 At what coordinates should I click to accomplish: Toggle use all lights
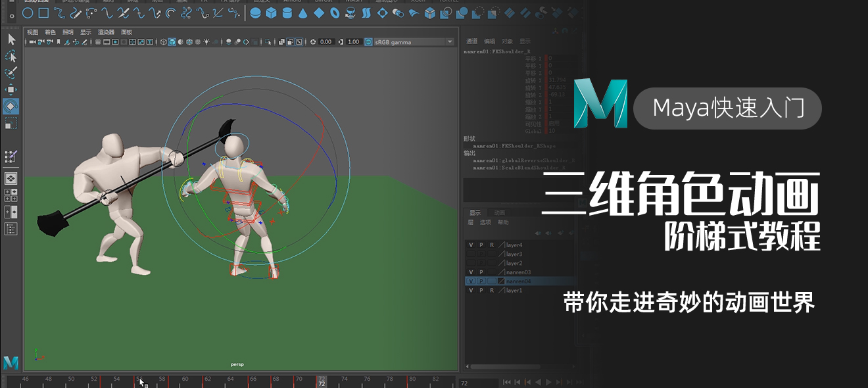[206, 42]
